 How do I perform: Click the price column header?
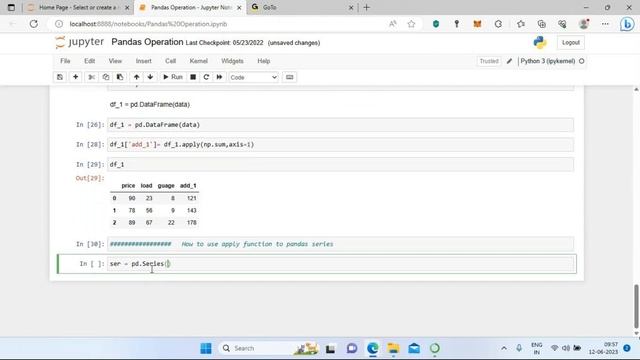128,186
